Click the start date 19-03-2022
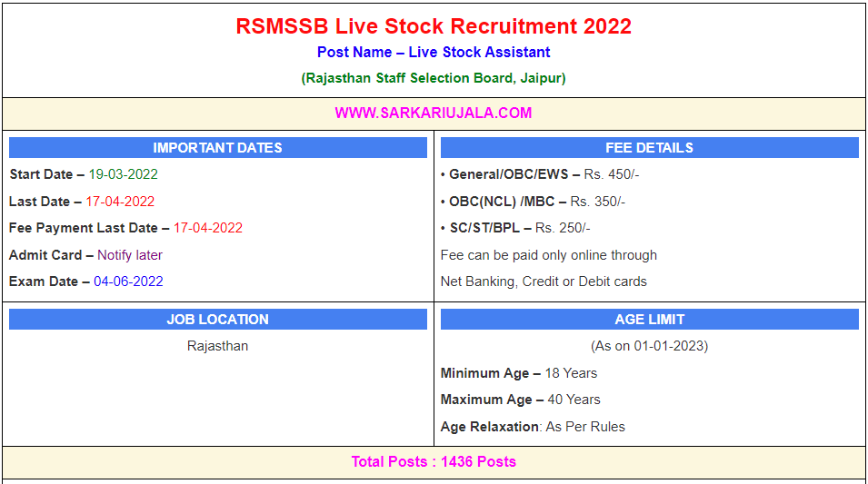 [x=123, y=174]
